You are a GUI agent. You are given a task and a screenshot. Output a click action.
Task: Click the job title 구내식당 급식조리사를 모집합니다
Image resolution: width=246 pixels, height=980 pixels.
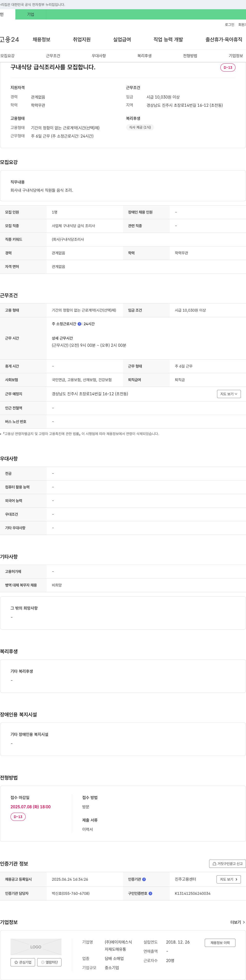point(53,67)
